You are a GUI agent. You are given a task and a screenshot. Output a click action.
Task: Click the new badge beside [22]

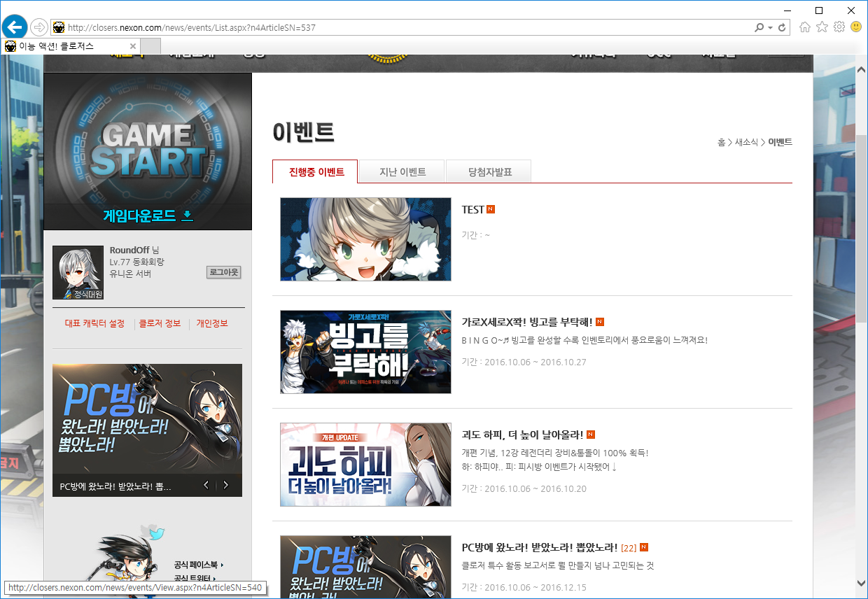pos(644,547)
